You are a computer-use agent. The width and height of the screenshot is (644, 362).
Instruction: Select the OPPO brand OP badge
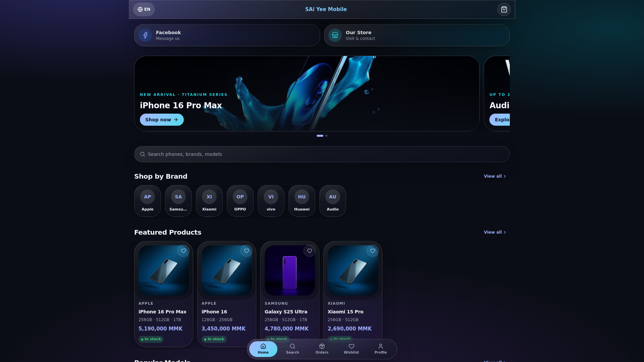[x=240, y=197]
